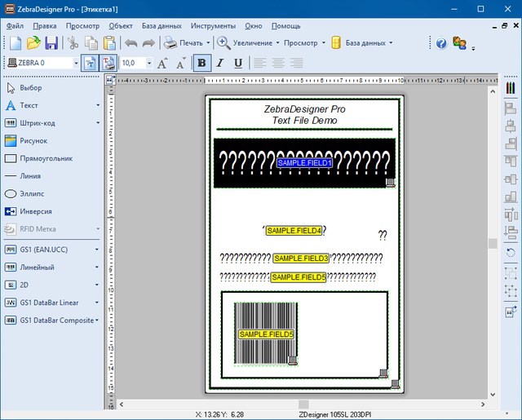Screen dimensions: 522x420
Task: Toggle Italic formatting
Action: coord(220,63)
